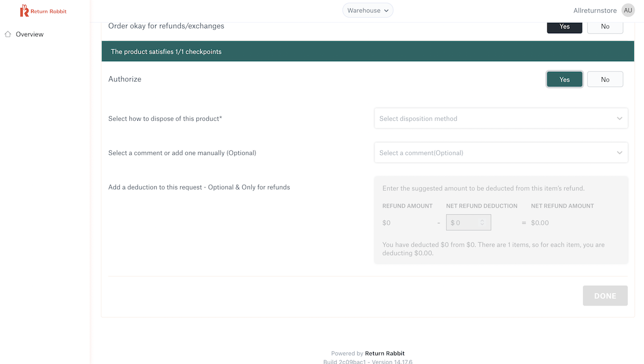Viewport: 644px width, 364px height.
Task: Click the Allreturnstore account name
Action: pos(595,10)
